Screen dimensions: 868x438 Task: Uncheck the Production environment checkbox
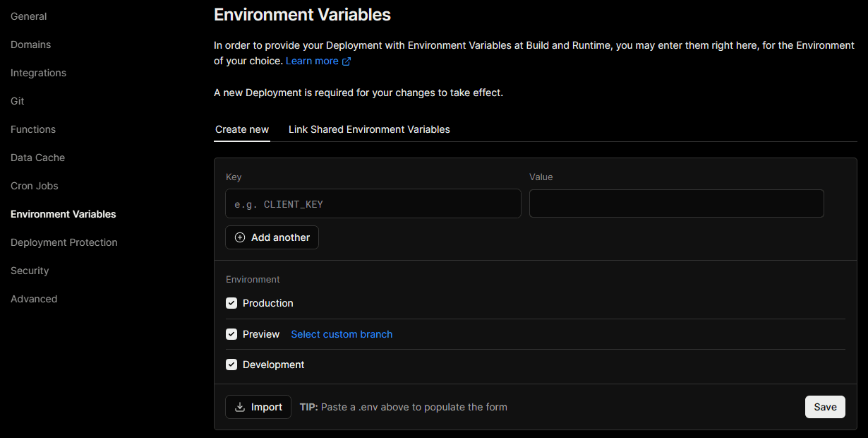231,303
